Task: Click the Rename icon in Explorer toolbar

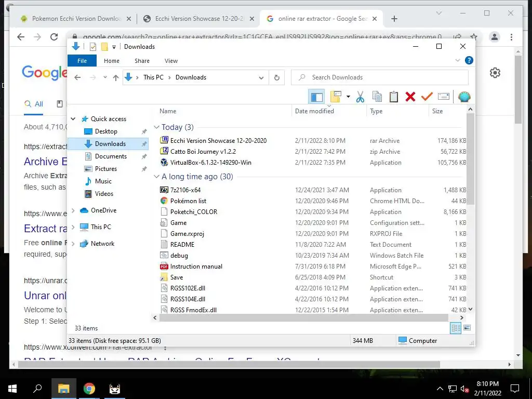Action: [x=444, y=97]
